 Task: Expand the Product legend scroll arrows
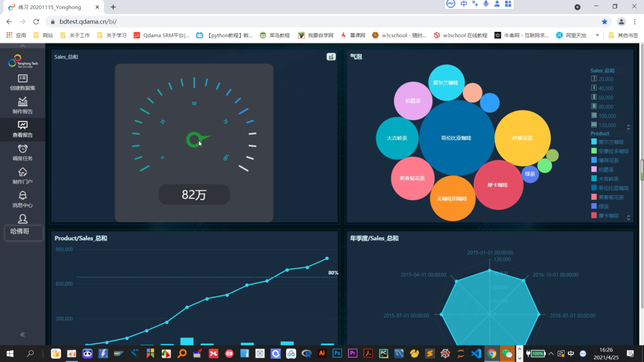[628, 217]
